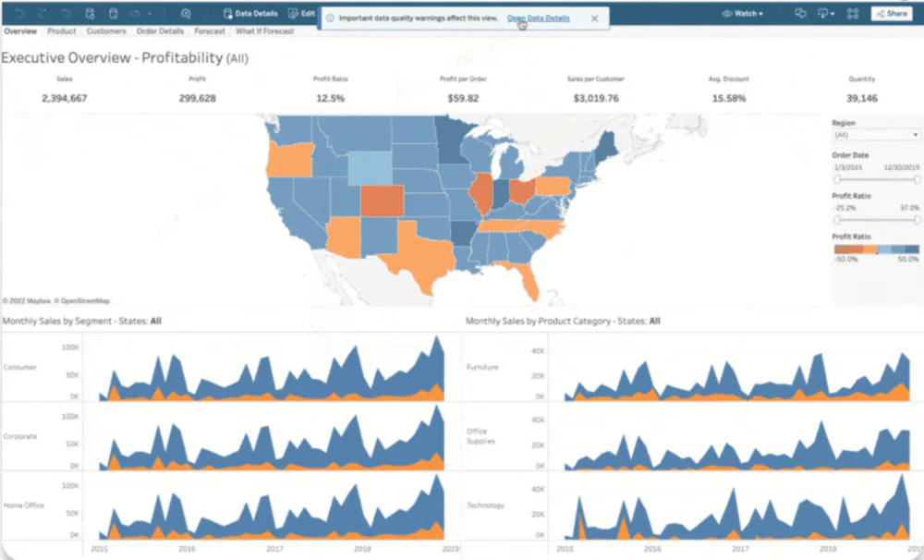Select Illinois on the map
The height and width of the screenshot is (560, 924).
[482, 193]
